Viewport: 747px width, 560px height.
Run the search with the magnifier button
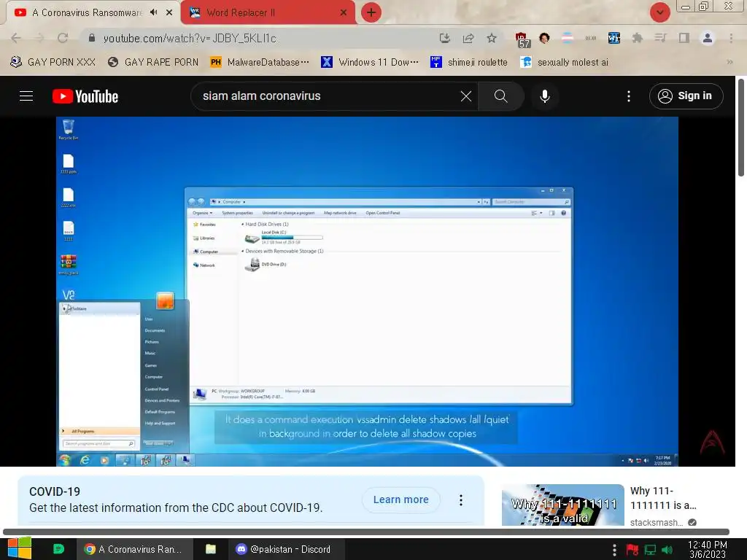click(x=500, y=96)
